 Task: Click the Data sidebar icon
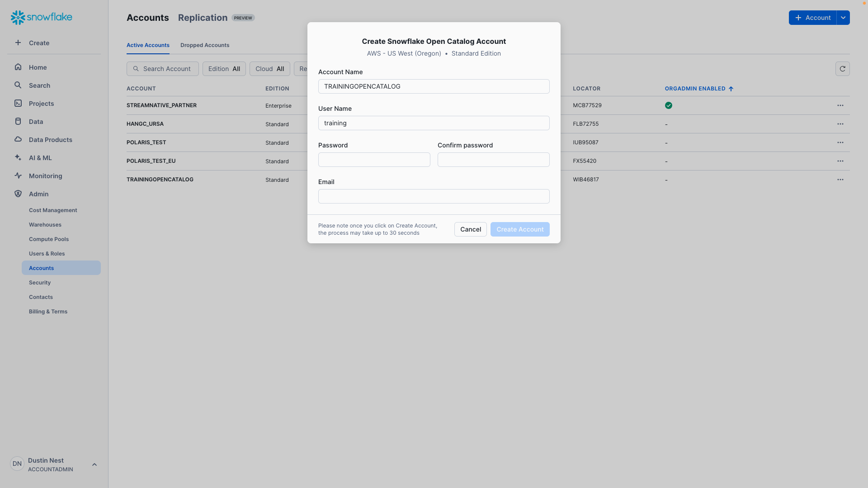coord(18,121)
